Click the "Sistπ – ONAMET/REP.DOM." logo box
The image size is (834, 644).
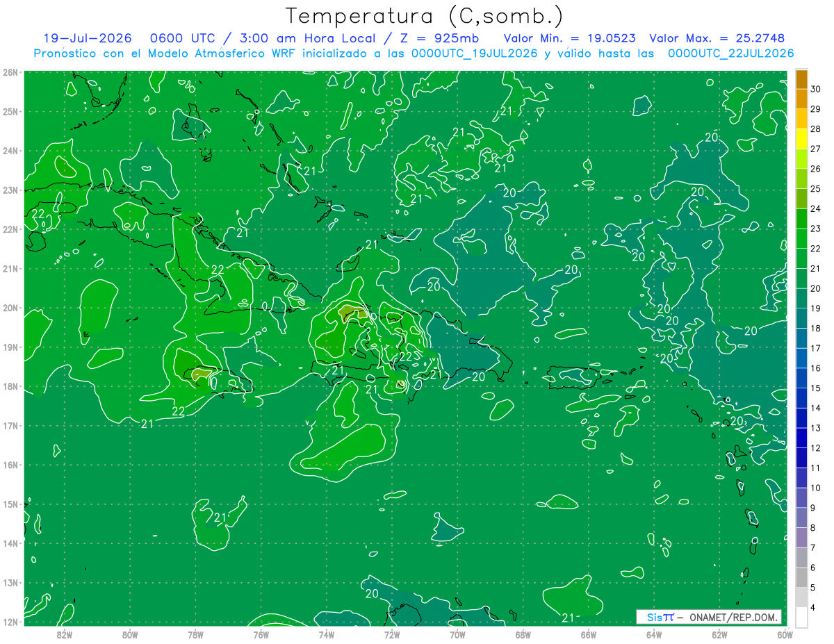tap(709, 617)
